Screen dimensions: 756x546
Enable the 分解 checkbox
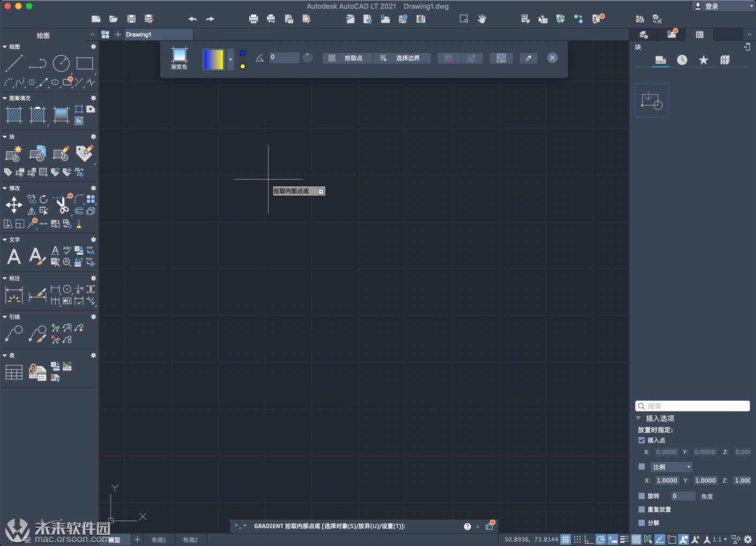(642, 522)
